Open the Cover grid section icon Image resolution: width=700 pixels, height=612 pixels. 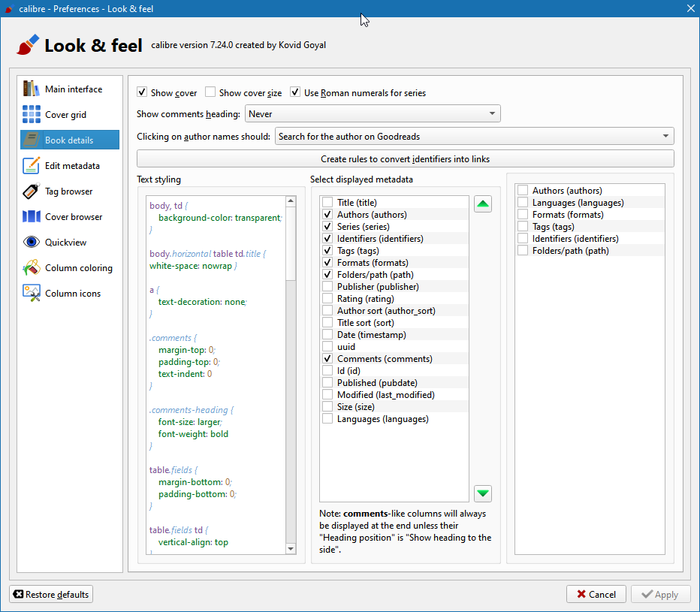pos(32,114)
